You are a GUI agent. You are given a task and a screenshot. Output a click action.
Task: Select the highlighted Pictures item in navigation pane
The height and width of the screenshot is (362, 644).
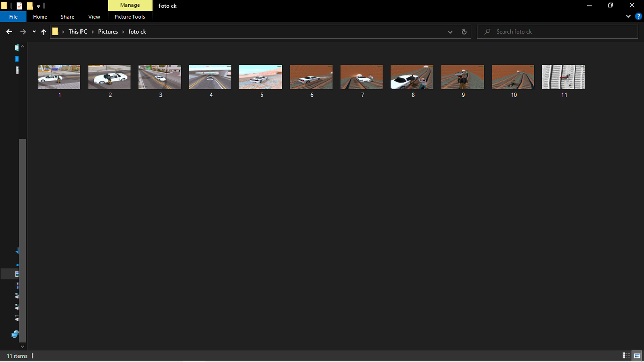tap(9, 274)
